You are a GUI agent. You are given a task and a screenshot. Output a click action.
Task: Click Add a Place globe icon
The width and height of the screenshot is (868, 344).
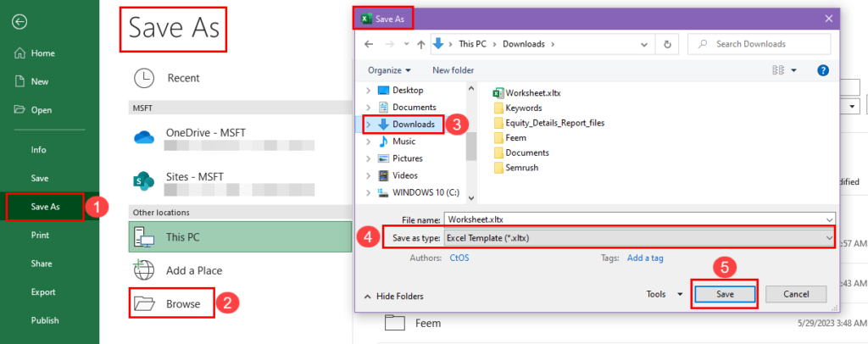(144, 270)
